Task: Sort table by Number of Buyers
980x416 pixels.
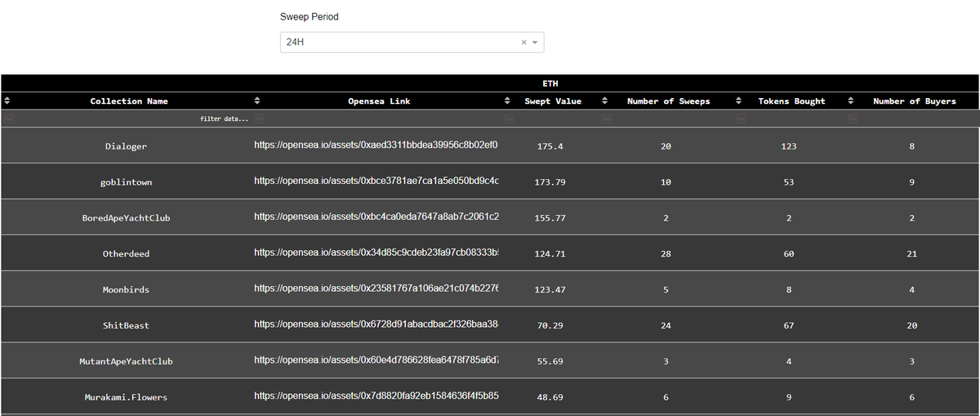Action: coord(850,101)
